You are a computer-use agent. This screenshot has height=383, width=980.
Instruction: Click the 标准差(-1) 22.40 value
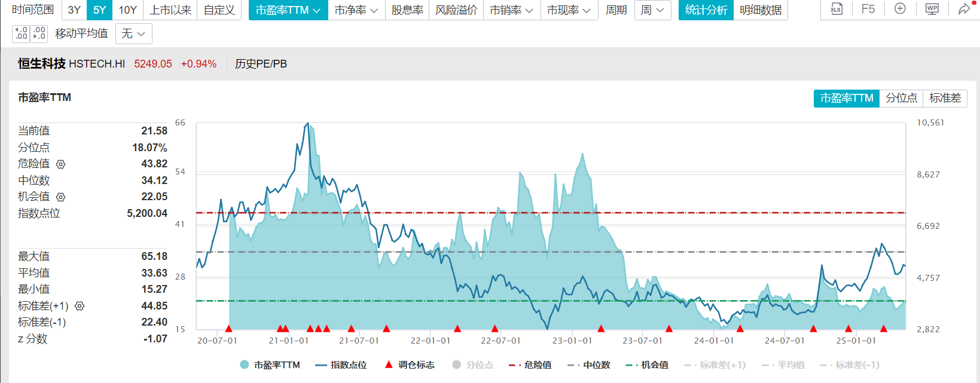click(154, 322)
